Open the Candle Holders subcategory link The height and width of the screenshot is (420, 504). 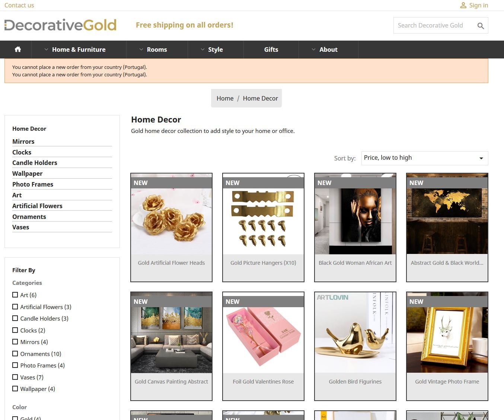click(35, 163)
